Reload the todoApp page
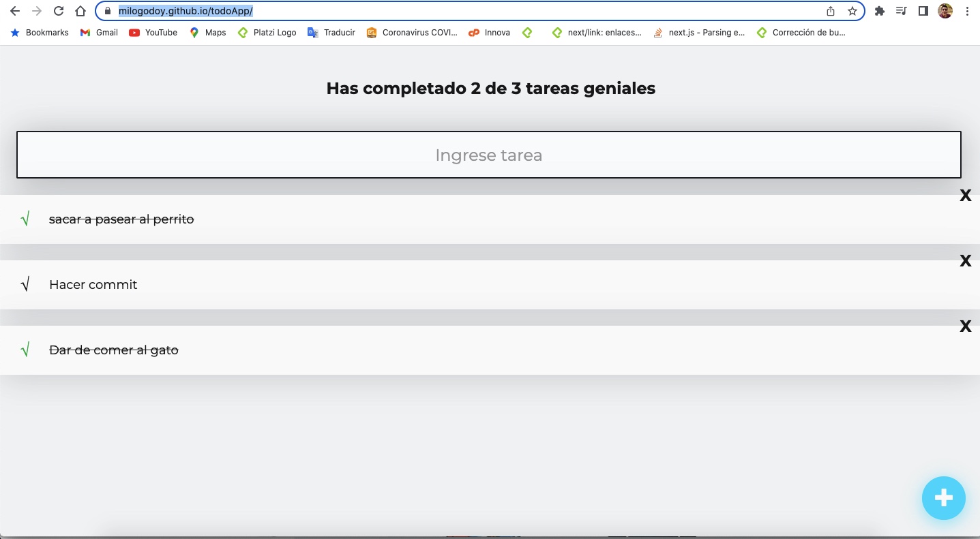Screen dimensions: 980x539 pyautogui.click(x=59, y=11)
